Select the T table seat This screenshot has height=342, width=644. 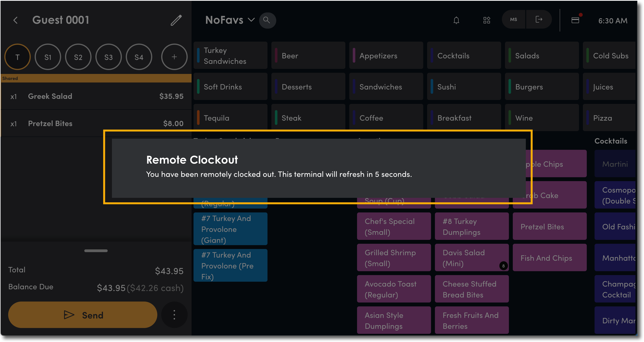(x=18, y=57)
